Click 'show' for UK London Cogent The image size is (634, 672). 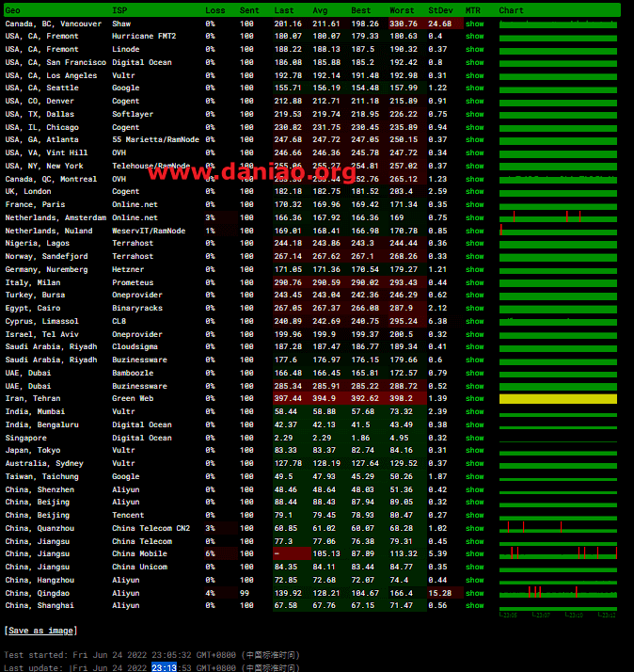475,192
